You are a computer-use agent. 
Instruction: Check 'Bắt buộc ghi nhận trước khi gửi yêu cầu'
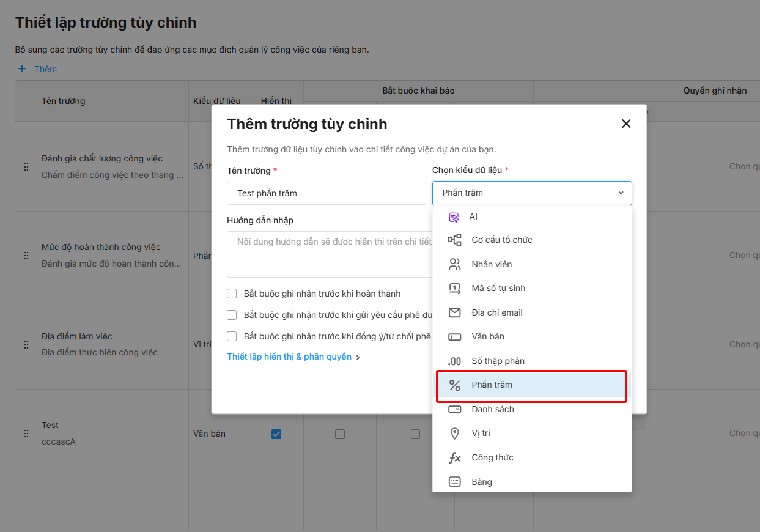[232, 315]
